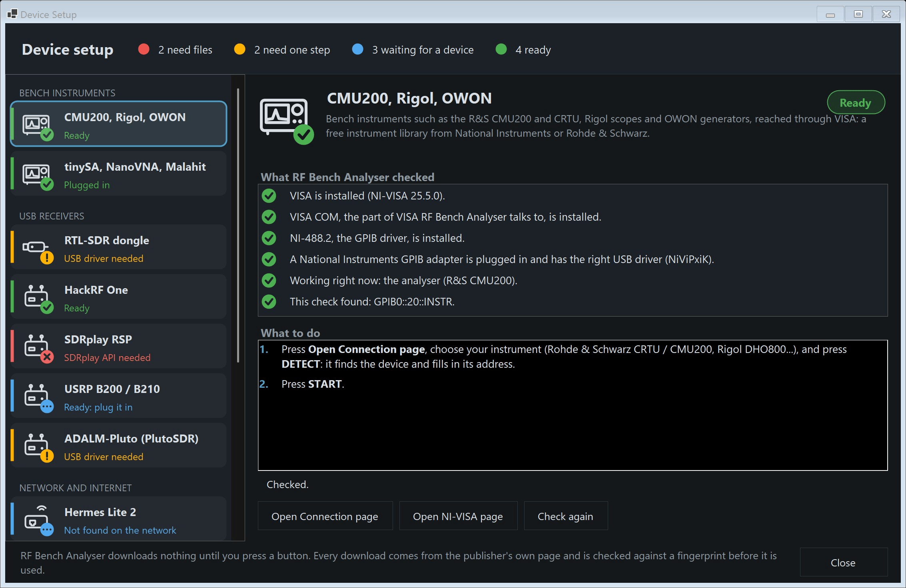Click the 'BENCH INSTRUMENTS' section header
This screenshot has height=588, width=906.
(x=67, y=93)
